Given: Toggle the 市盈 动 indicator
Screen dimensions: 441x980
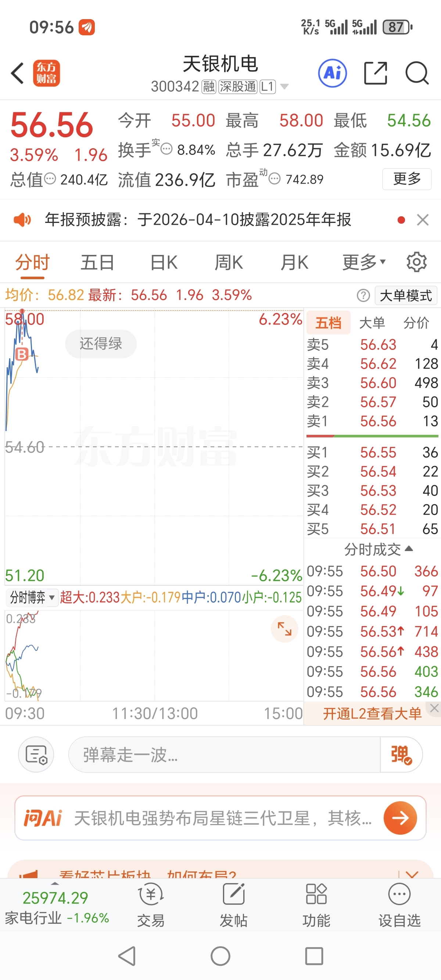Looking at the screenshot, I should tap(275, 178).
